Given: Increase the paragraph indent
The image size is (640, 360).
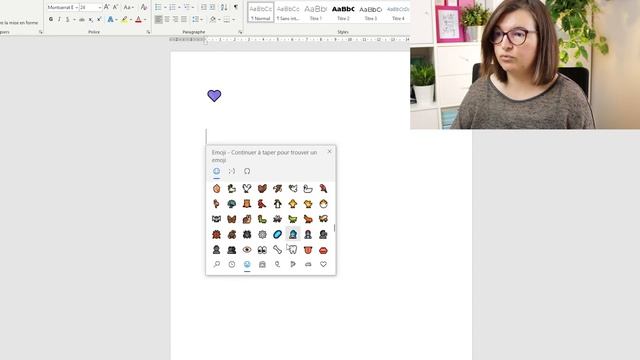Looking at the screenshot, I should (213, 7).
